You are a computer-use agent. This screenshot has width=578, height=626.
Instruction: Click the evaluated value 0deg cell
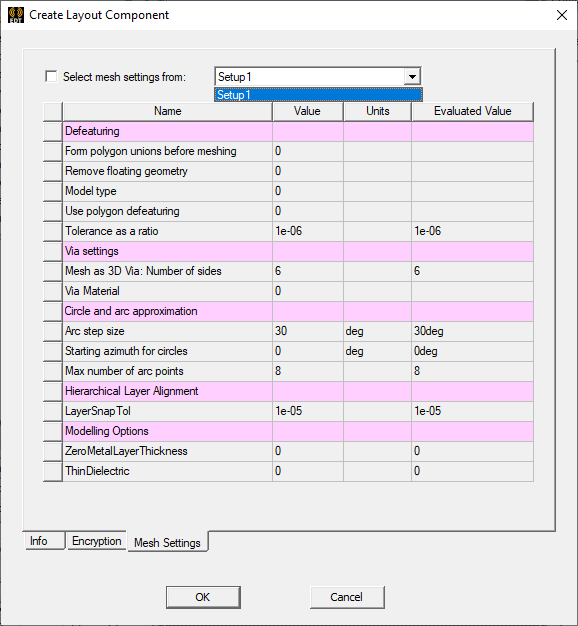click(x=473, y=351)
